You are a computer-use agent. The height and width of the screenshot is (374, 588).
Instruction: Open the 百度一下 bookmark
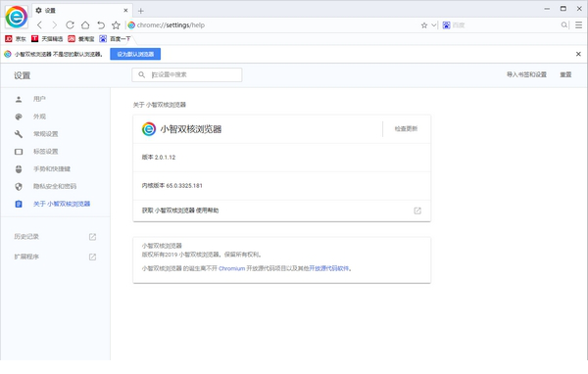pyautogui.click(x=115, y=38)
